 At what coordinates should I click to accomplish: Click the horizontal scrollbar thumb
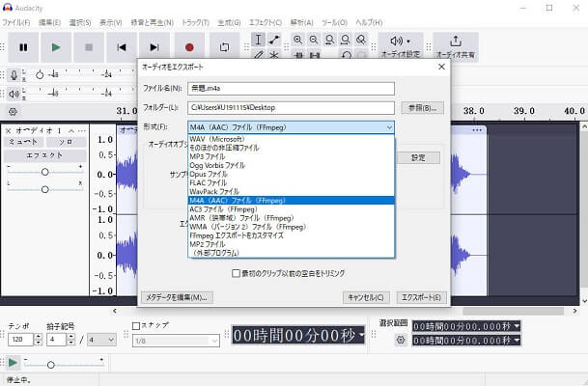coord(513,311)
